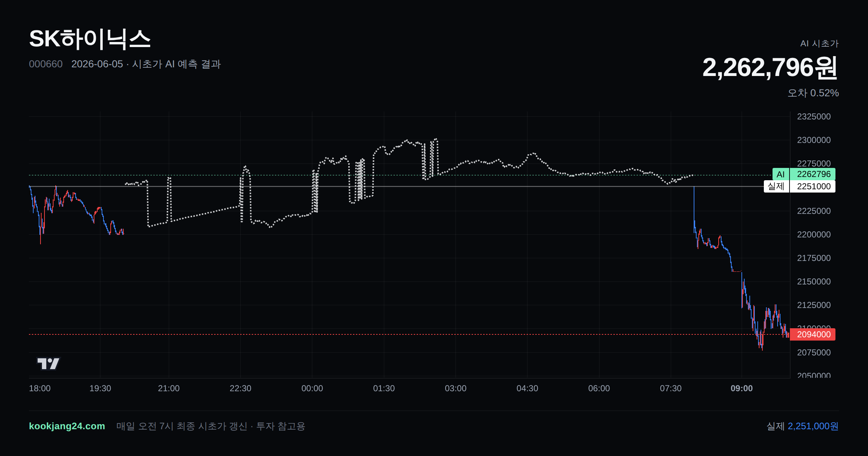
Task: Click the 2200000 price axis label
Action: click(814, 235)
